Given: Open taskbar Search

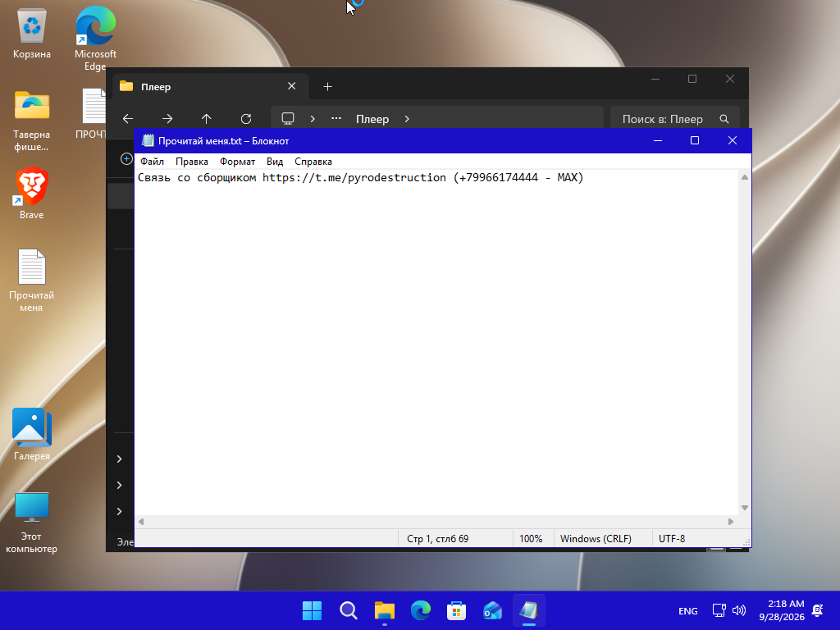Looking at the screenshot, I should pos(348,610).
